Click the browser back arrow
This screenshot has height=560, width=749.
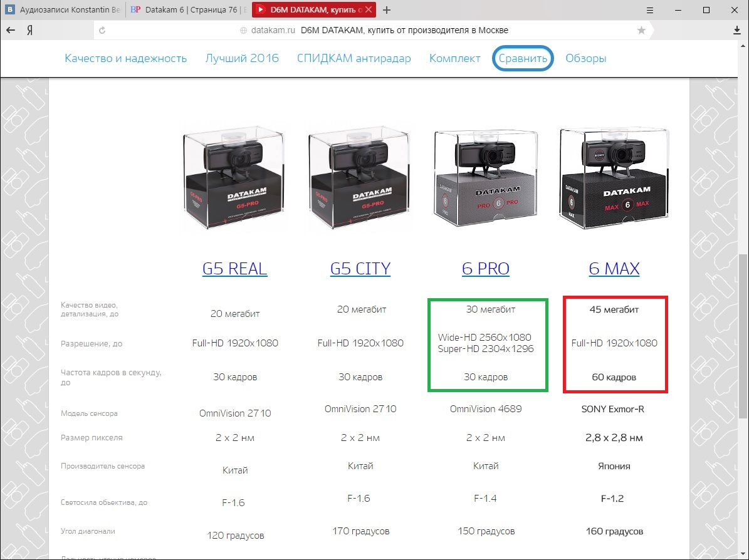[11, 30]
